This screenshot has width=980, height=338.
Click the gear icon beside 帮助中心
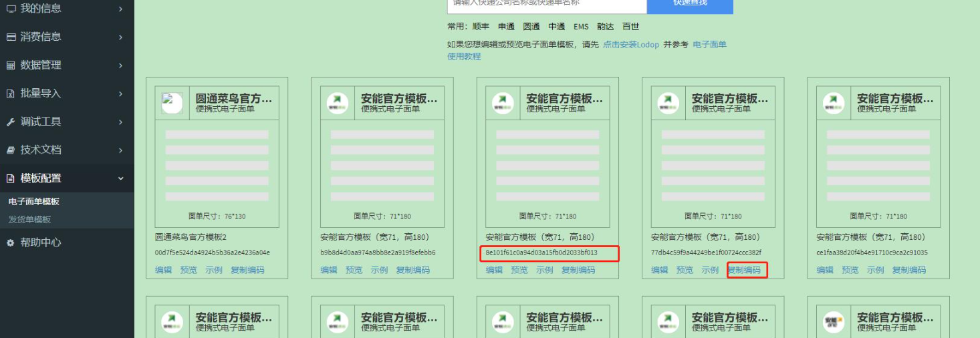click(11, 242)
